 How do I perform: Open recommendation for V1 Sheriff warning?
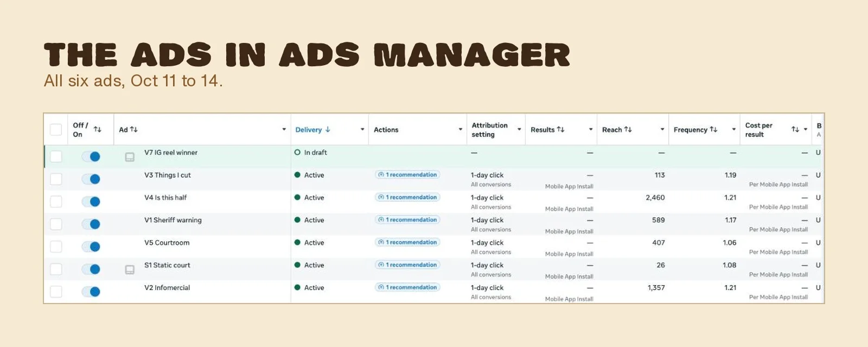click(x=407, y=220)
